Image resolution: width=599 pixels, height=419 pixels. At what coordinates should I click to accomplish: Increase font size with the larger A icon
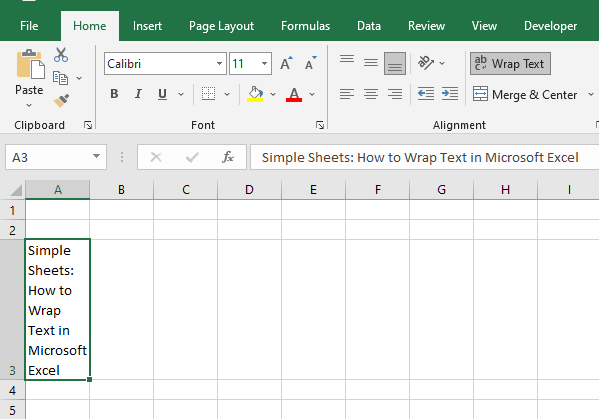click(286, 63)
